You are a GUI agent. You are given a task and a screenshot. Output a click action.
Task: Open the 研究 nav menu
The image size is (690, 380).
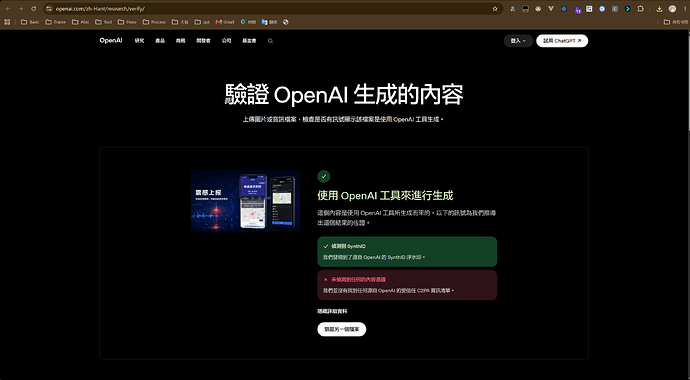[x=139, y=41]
